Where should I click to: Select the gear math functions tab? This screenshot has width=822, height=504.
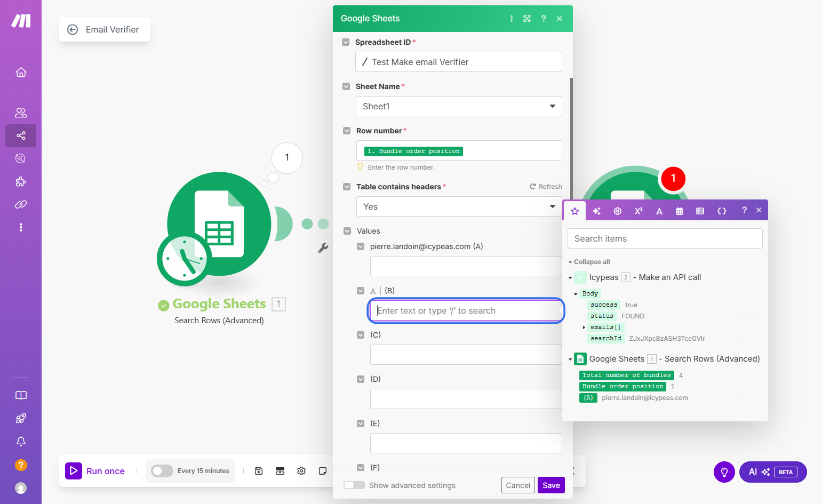tap(618, 211)
